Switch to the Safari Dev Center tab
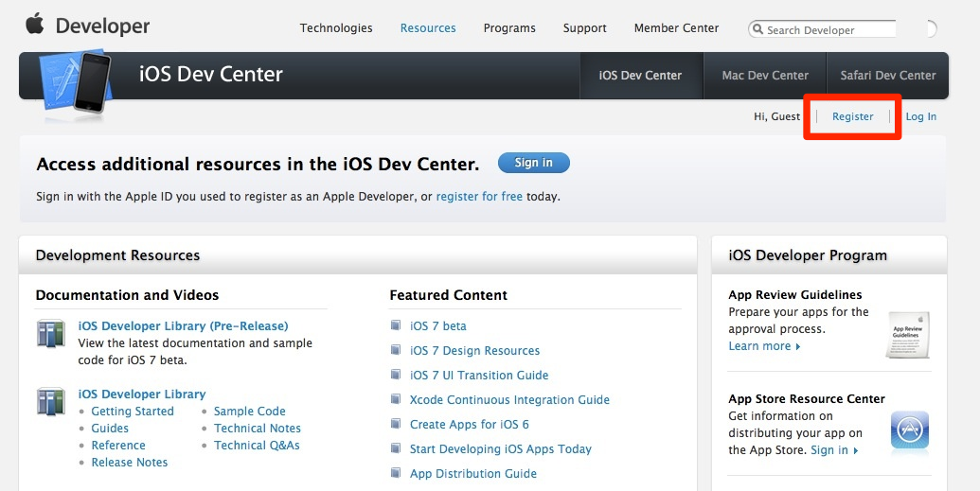 point(887,76)
